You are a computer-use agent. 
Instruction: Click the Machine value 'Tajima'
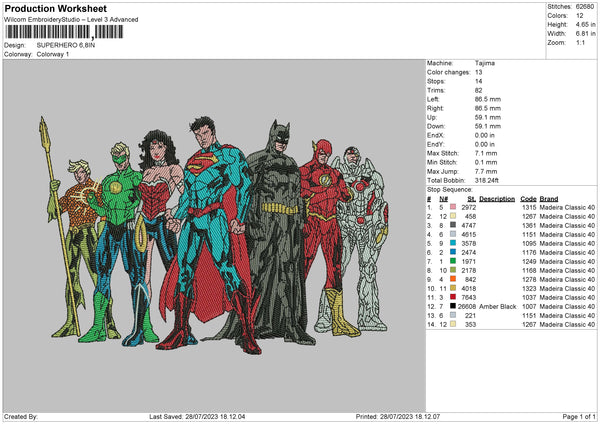(485, 63)
